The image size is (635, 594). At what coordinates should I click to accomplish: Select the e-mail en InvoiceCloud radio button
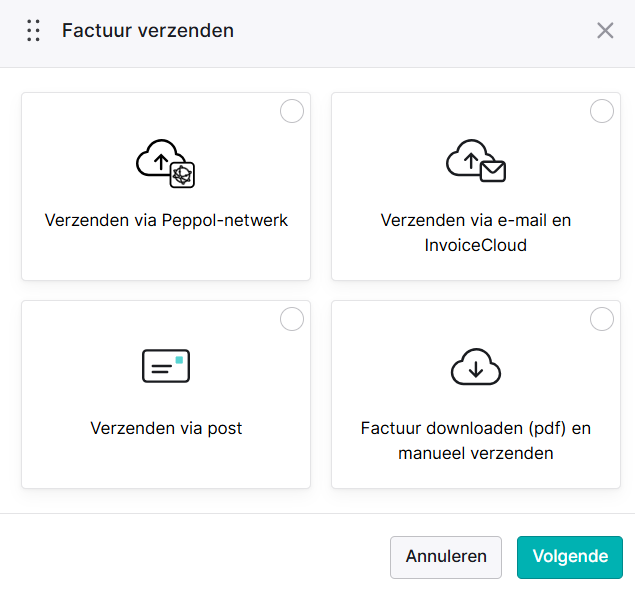click(x=601, y=111)
